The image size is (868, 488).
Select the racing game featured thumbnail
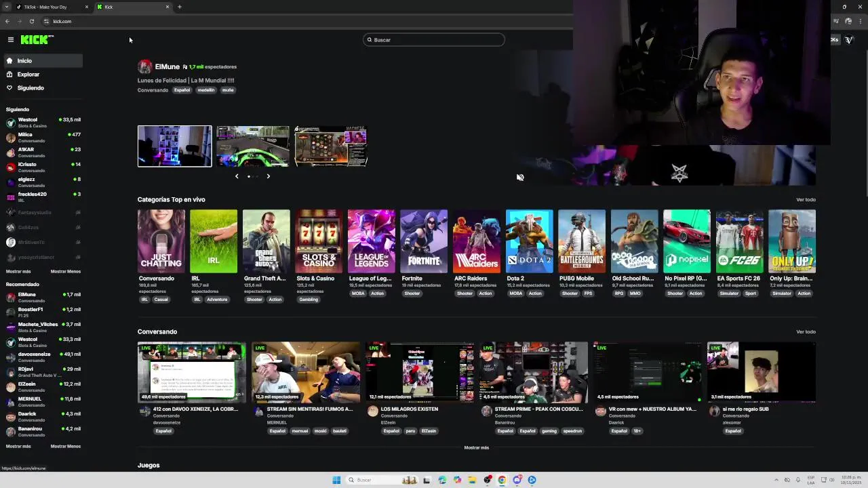tap(253, 146)
